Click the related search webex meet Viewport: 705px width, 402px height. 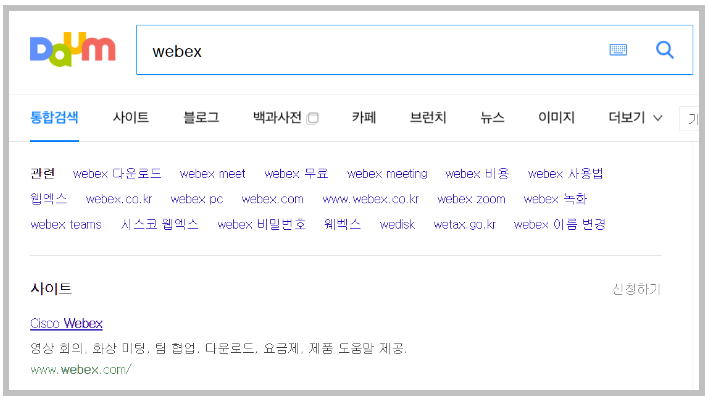[213, 174]
